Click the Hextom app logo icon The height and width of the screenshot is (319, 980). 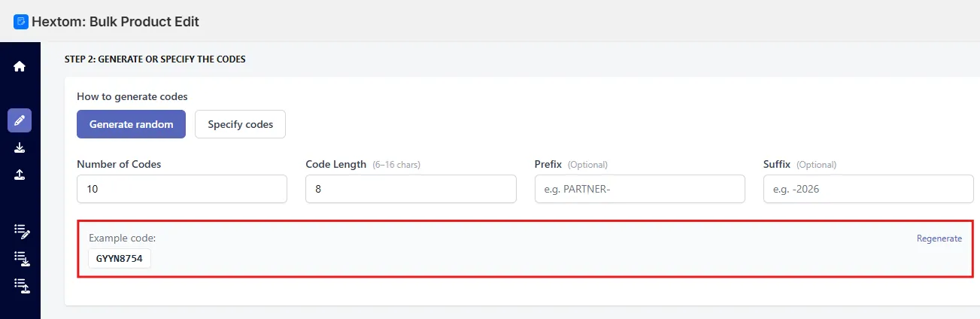coord(21,21)
